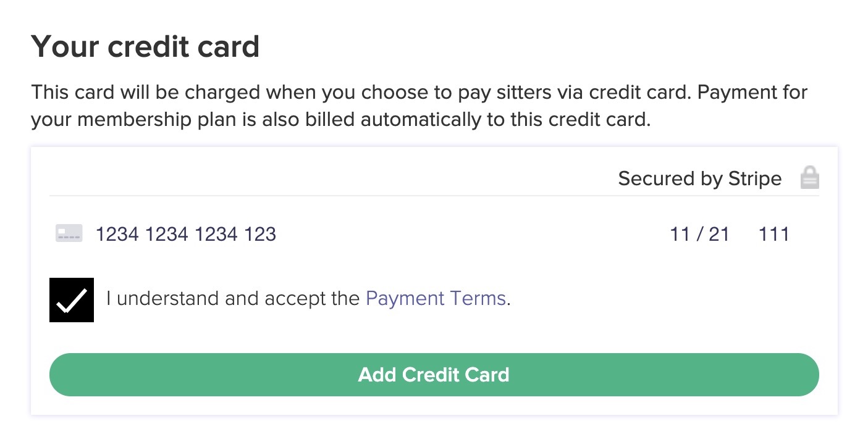868x442 pixels.
Task: Click the white checkmark inside the black box
Action: (71, 301)
